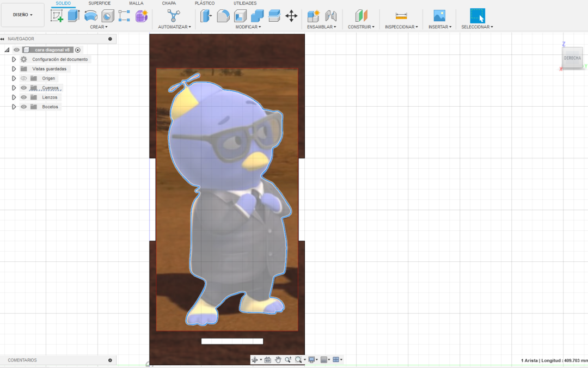Select the cara diagonal v8 document name
The height and width of the screenshot is (368, 588).
tap(52, 50)
